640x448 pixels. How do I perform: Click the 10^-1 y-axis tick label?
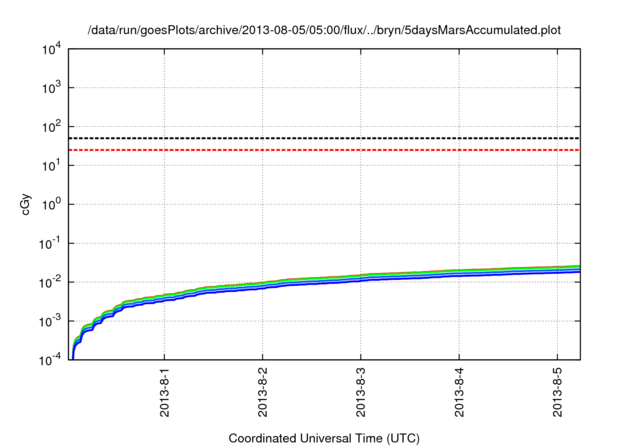(50, 243)
